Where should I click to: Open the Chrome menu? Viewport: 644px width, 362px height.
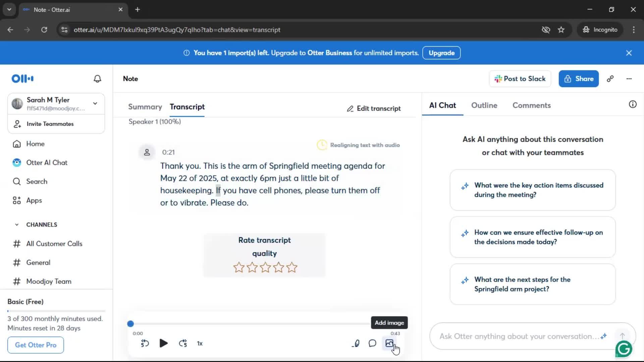[x=634, y=30]
